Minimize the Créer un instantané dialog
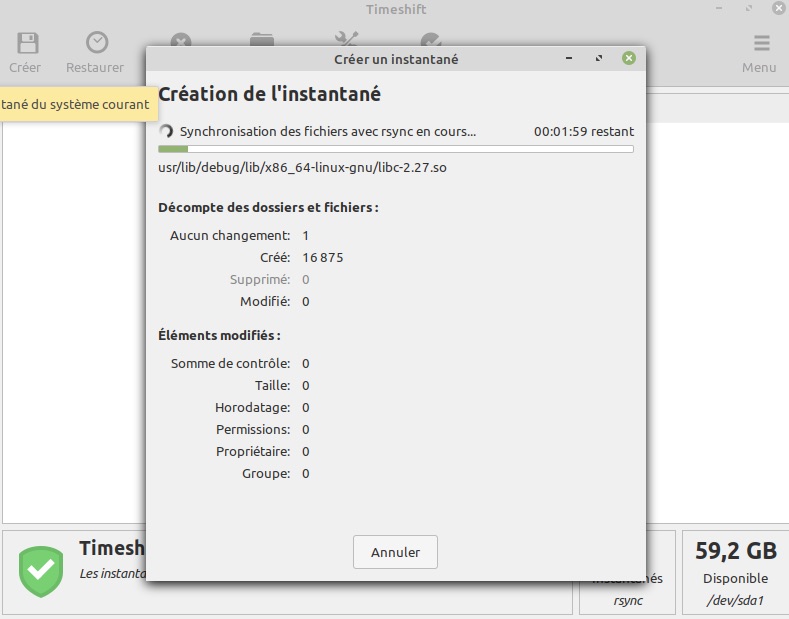The image size is (789, 619). (x=570, y=59)
